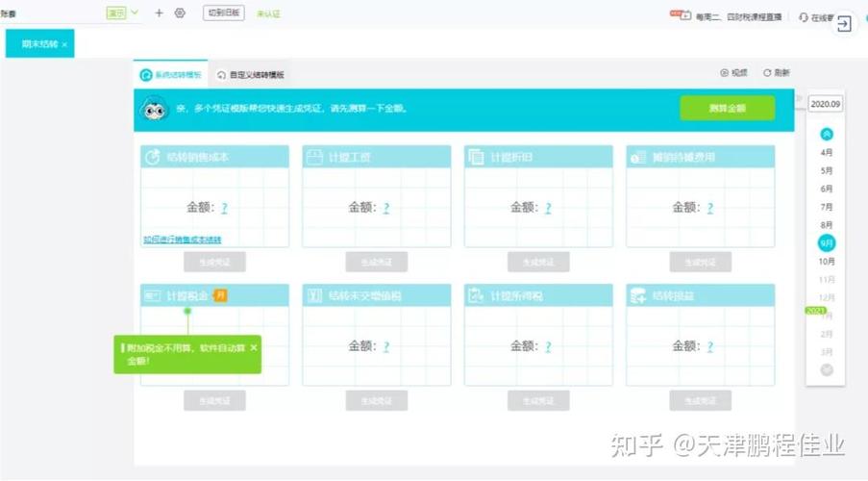
Task: Open the sales cost carry-over help link
Action: (x=183, y=240)
